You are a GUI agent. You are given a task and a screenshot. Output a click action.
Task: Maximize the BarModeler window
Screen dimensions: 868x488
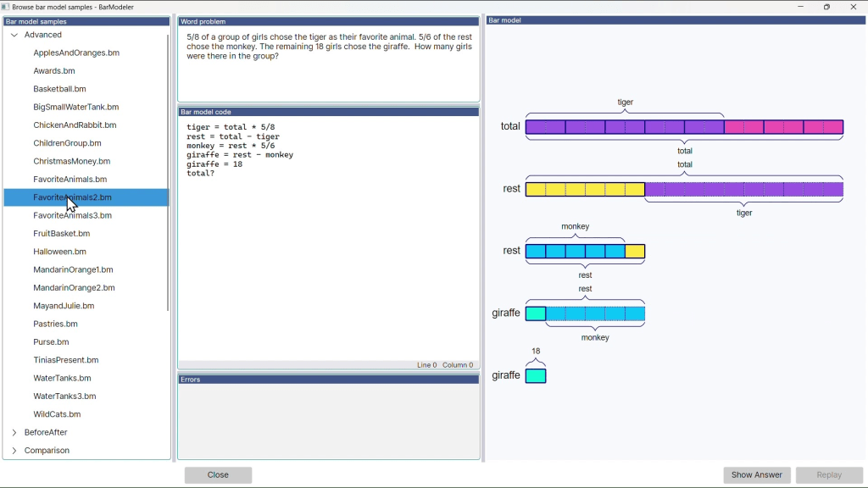pyautogui.click(x=826, y=7)
